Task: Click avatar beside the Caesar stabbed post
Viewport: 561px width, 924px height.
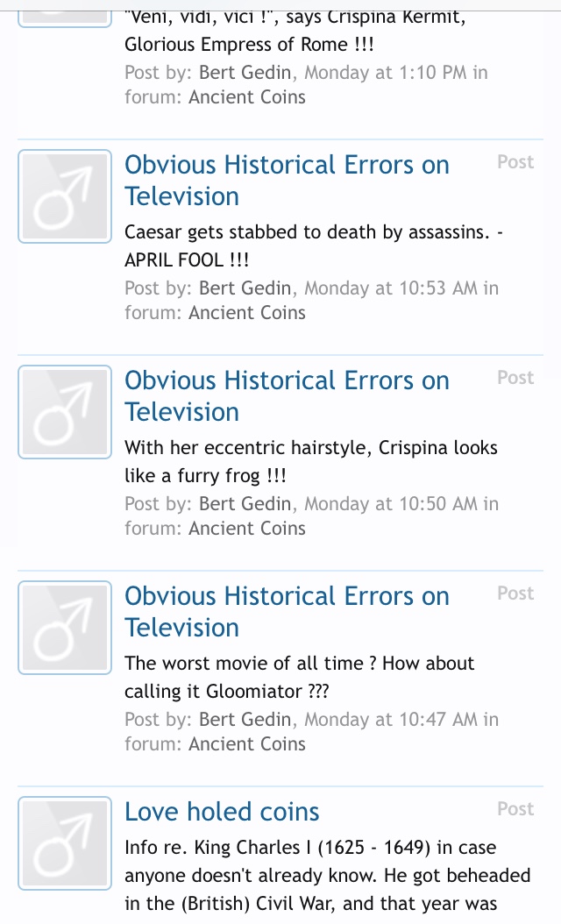Action: (x=65, y=196)
